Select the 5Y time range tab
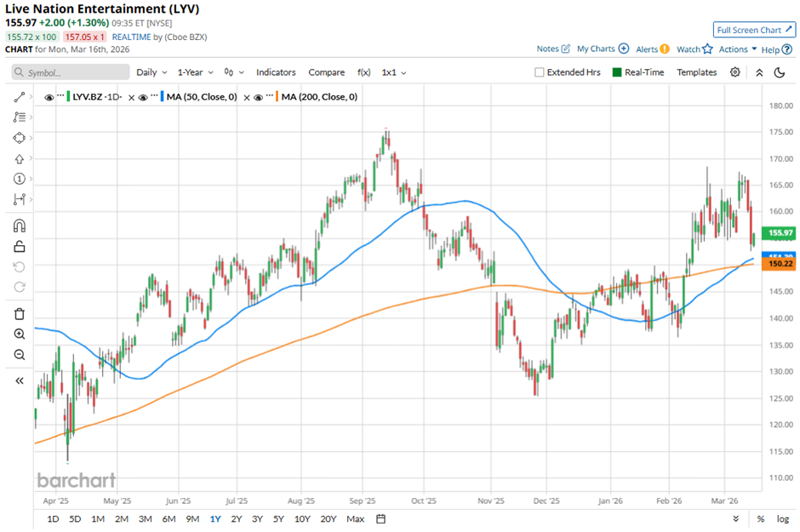This screenshot has width=800, height=532. coord(278,519)
